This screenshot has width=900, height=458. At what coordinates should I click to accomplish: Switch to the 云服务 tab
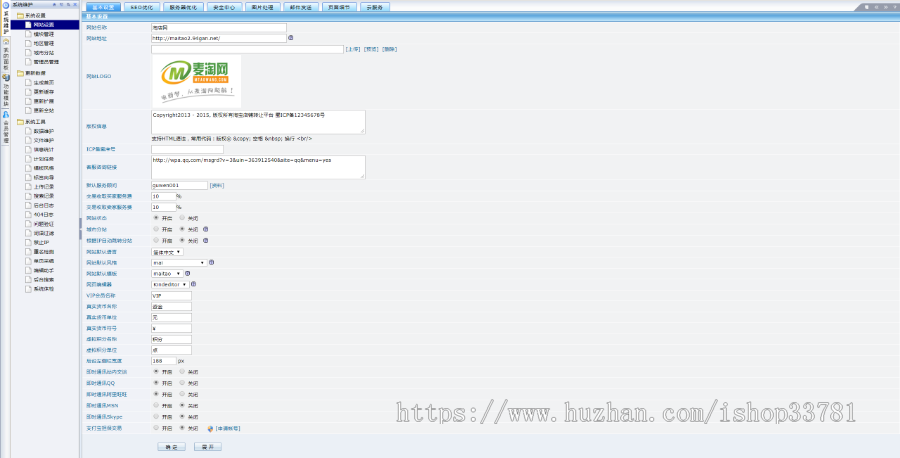[x=375, y=7]
